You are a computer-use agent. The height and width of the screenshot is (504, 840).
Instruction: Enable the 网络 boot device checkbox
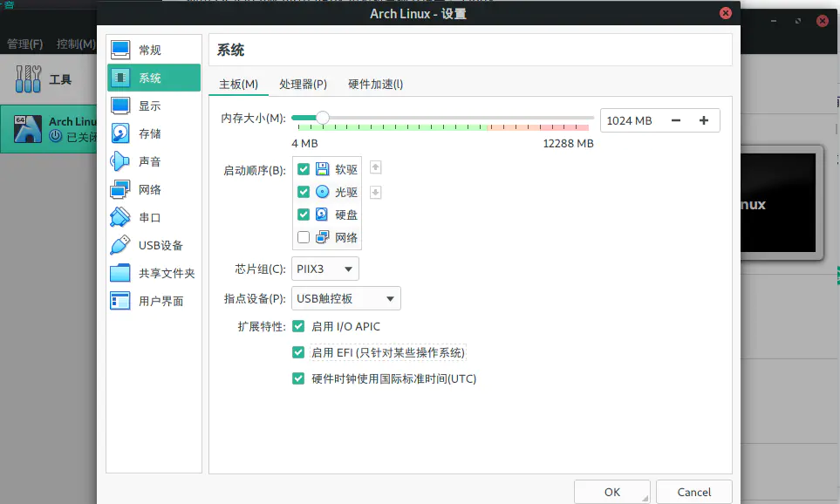[x=302, y=236]
